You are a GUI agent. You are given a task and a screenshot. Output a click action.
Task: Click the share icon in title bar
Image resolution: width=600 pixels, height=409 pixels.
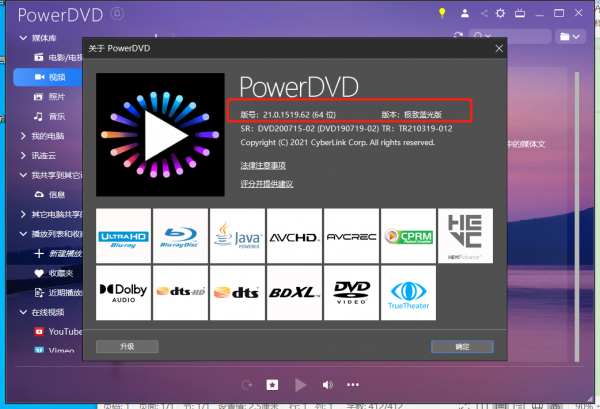tap(484, 13)
